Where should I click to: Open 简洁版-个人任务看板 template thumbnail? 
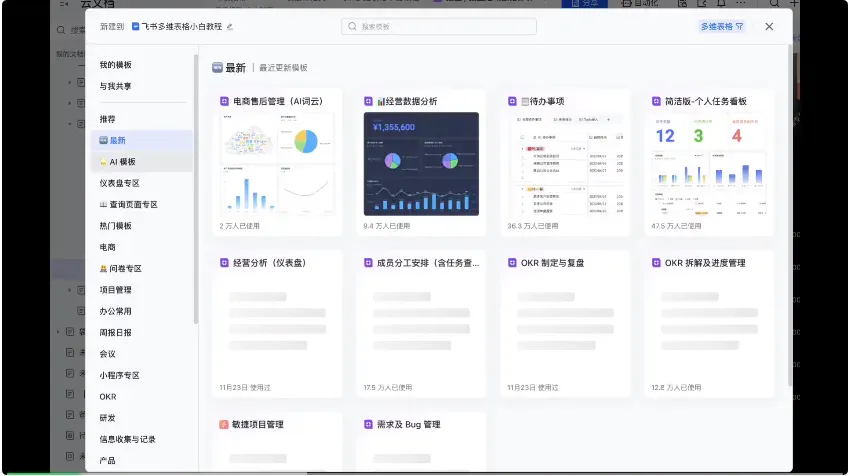[709, 164]
